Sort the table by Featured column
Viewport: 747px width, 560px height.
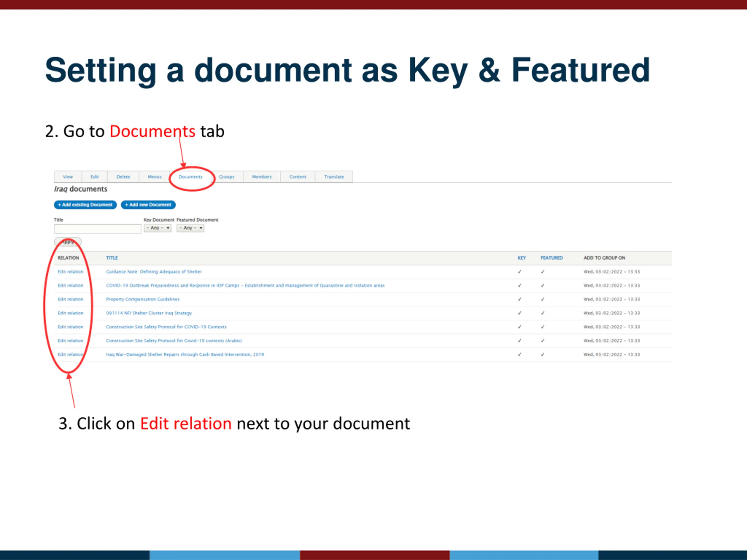pyautogui.click(x=551, y=258)
